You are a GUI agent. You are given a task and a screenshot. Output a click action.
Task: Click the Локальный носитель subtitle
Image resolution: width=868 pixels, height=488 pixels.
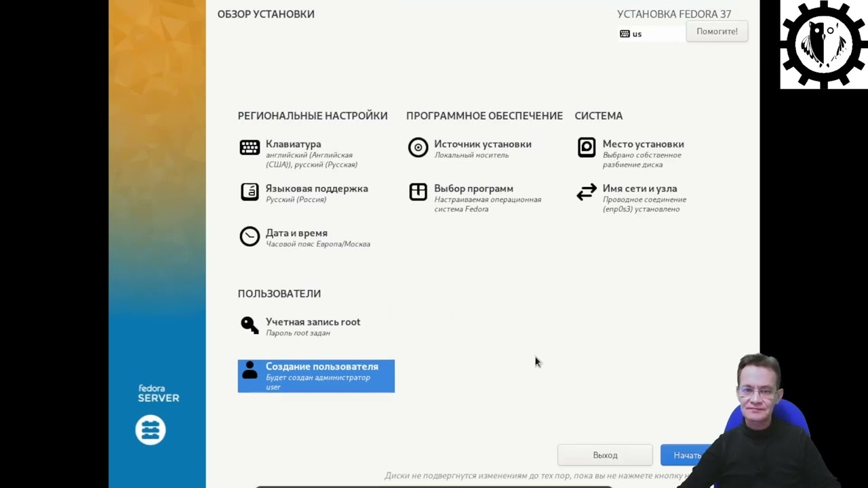[x=471, y=155]
